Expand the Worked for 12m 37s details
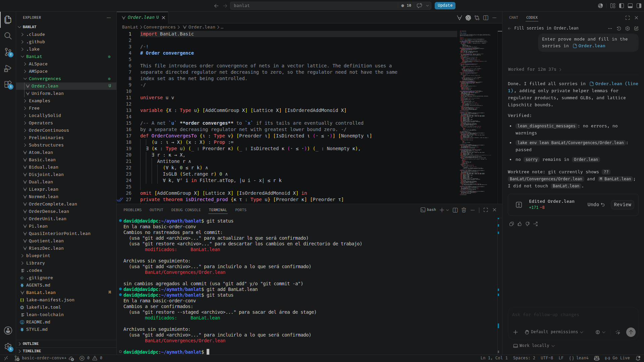The height and width of the screenshot is (362, 644). [535, 70]
